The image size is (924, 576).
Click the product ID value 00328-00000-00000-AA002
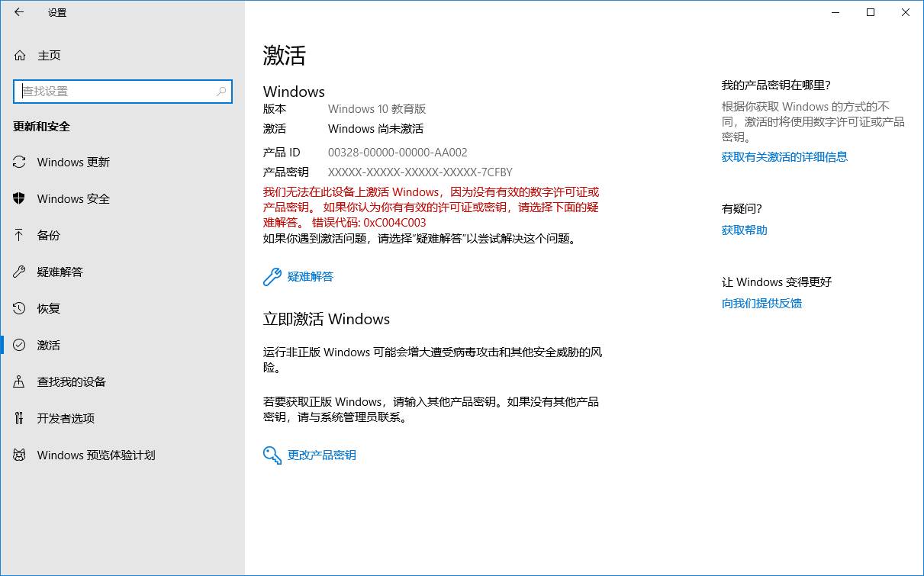398,152
